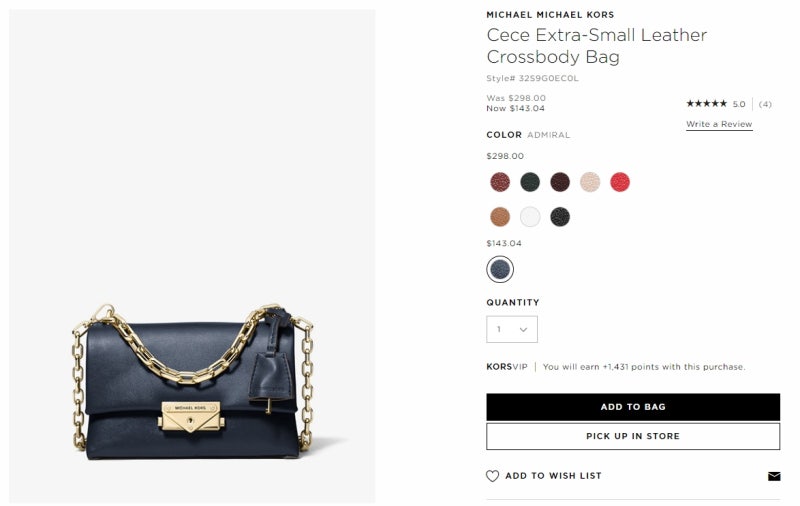Click the five-star rating icons
The width and height of the screenshot is (800, 506).
pos(706,104)
